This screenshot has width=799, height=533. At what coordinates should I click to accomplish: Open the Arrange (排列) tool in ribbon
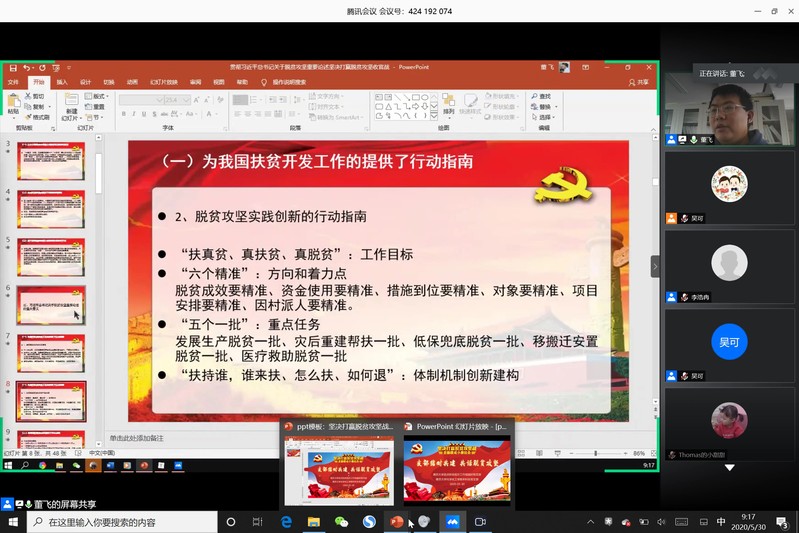tap(448, 104)
